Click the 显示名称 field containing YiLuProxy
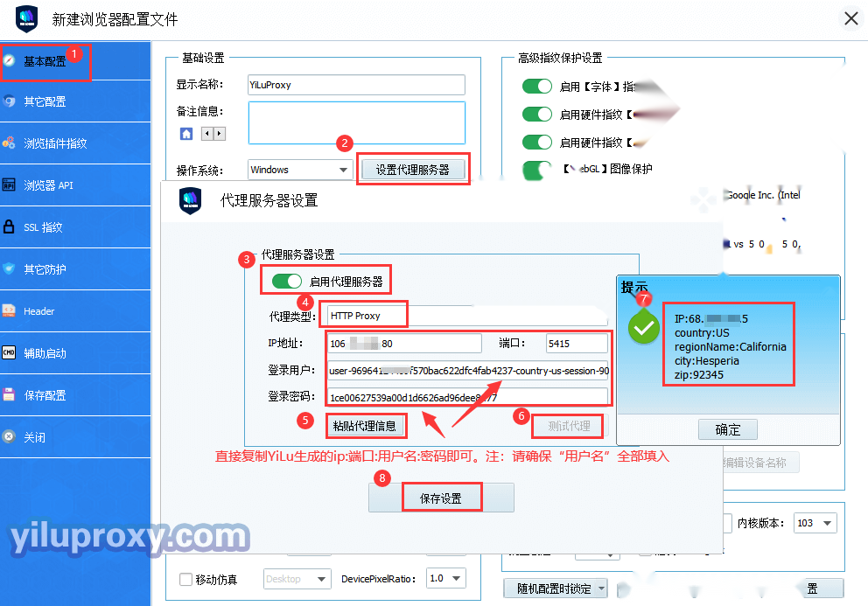This screenshot has height=606, width=868. click(356, 85)
